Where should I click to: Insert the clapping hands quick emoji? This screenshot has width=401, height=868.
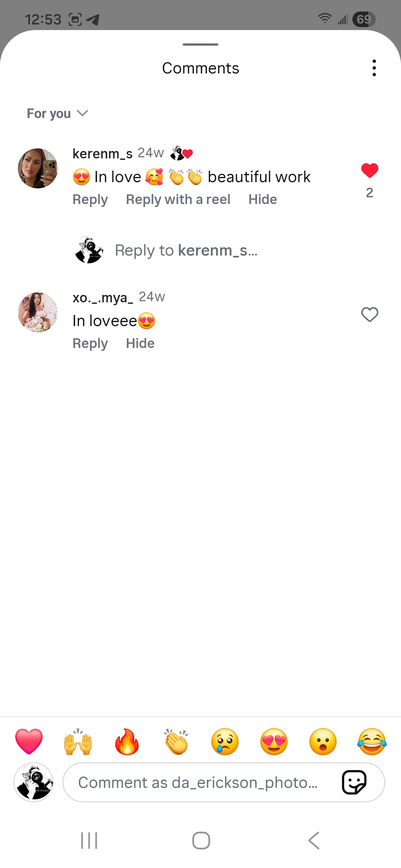[x=176, y=742]
